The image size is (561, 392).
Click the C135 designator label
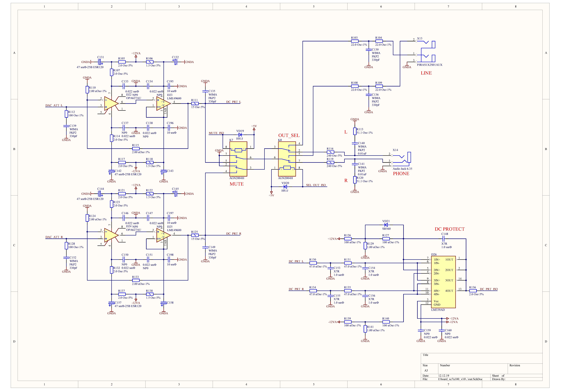point(212,91)
